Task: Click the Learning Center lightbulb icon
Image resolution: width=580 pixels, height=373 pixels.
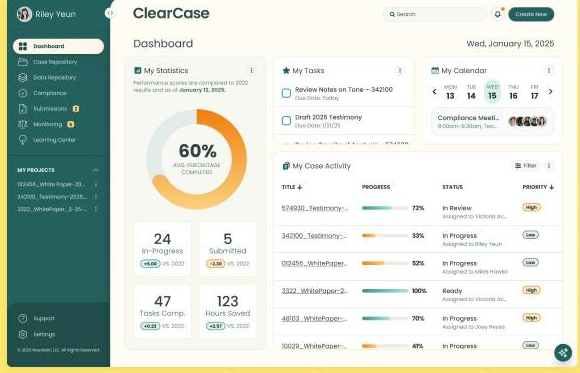Action: [x=23, y=140]
